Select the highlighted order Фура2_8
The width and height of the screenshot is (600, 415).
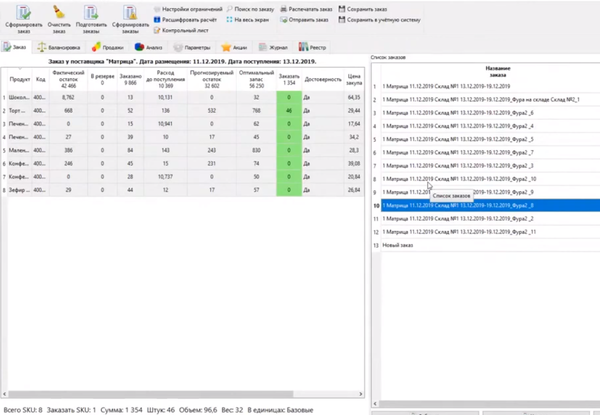tap(491, 205)
